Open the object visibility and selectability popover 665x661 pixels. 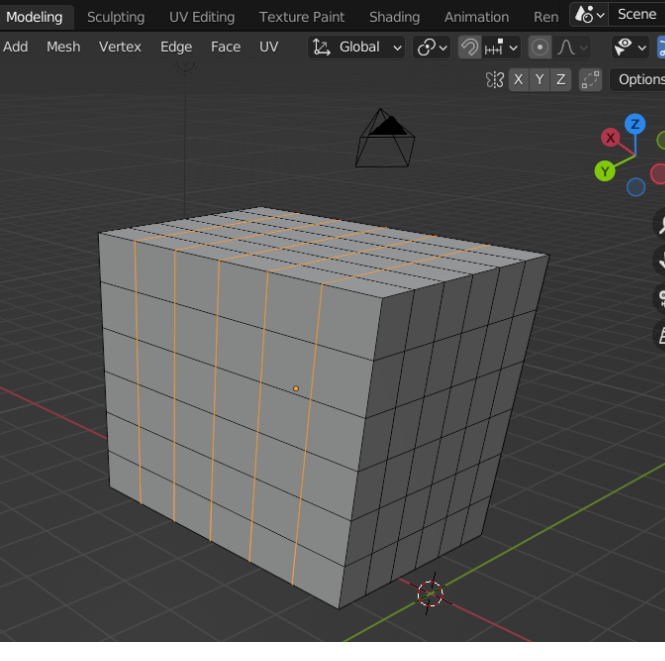pyautogui.click(x=629, y=47)
